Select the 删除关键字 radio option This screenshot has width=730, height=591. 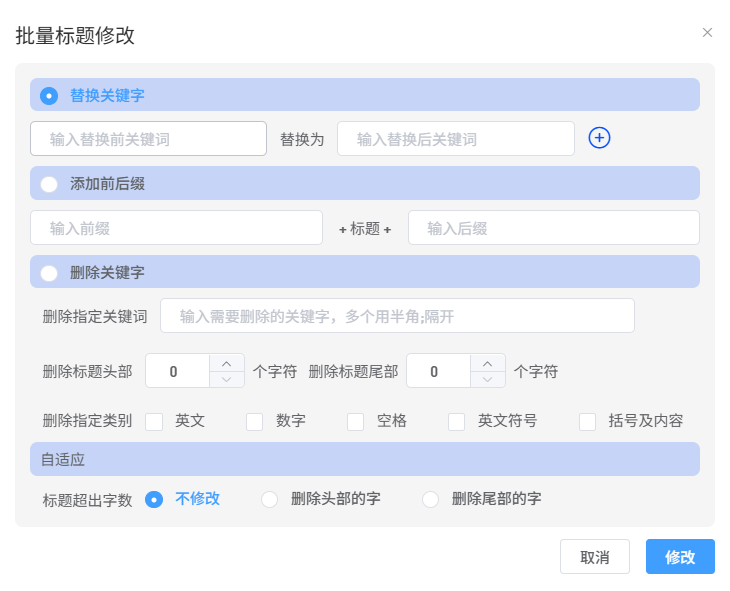tap(49, 273)
